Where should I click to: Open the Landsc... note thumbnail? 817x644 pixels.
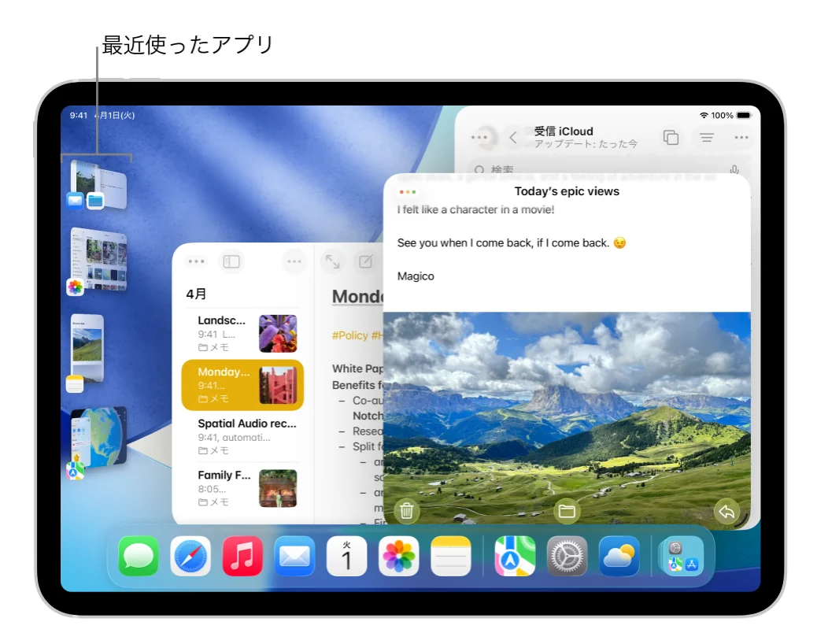278,333
